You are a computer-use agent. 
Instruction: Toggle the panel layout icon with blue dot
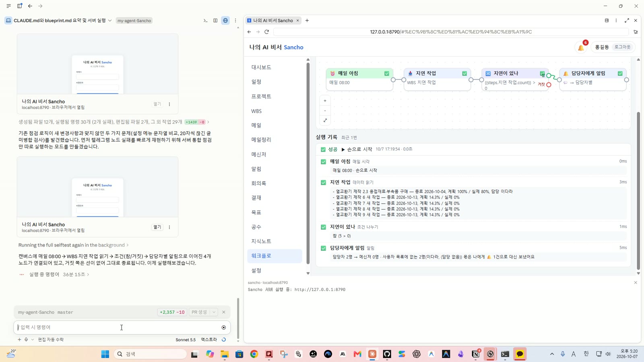(19, 6)
